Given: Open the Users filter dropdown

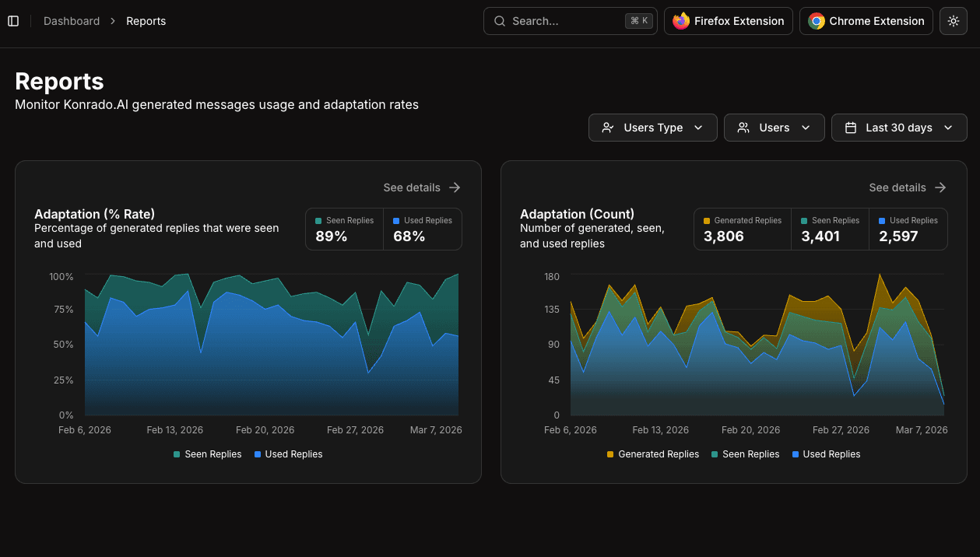Looking at the screenshot, I should pos(775,128).
